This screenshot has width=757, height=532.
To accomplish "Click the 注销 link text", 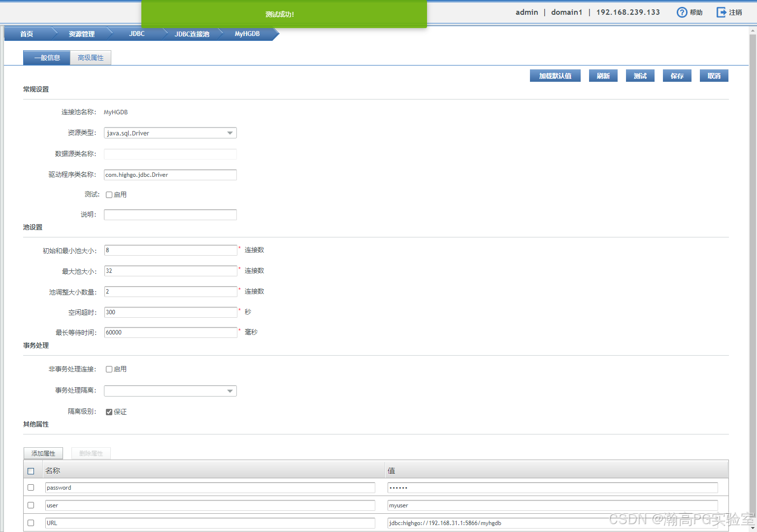I will click(735, 12).
